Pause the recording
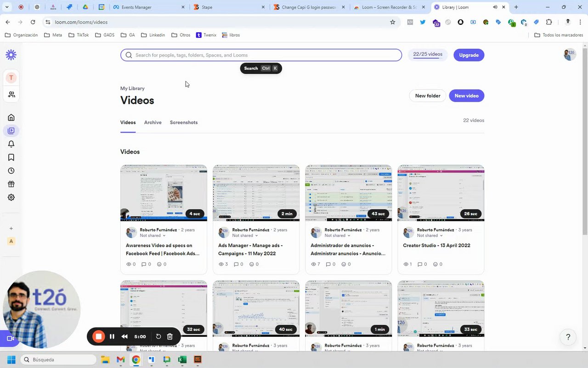Screen dimensions: 588x368 [112, 337]
